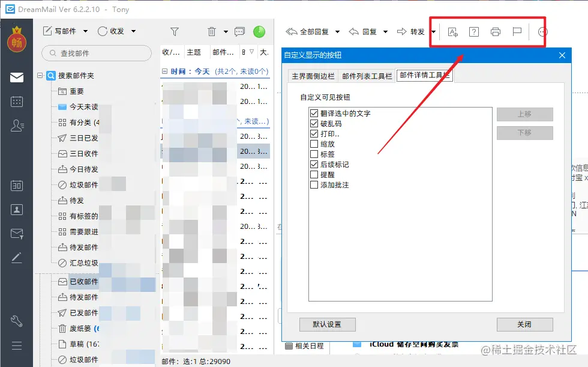Click the print icon in detail toolbar
The image size is (588, 367).
pyautogui.click(x=496, y=32)
